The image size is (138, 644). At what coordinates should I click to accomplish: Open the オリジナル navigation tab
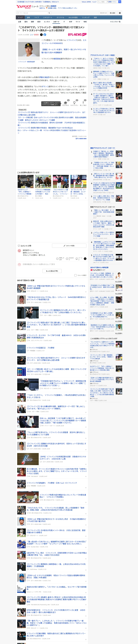point(60,17)
